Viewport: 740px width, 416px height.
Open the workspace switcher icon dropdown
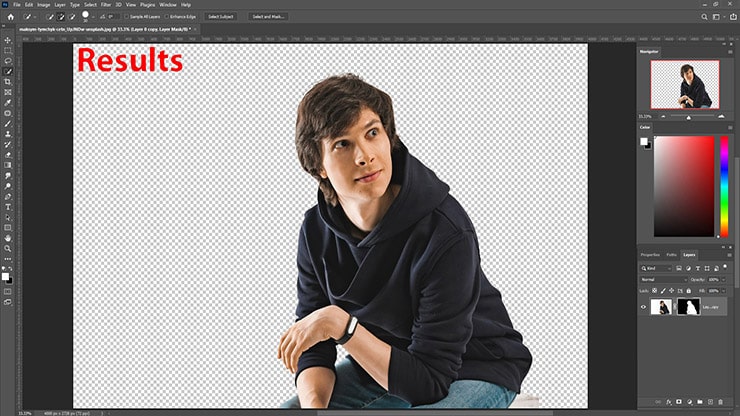click(717, 17)
